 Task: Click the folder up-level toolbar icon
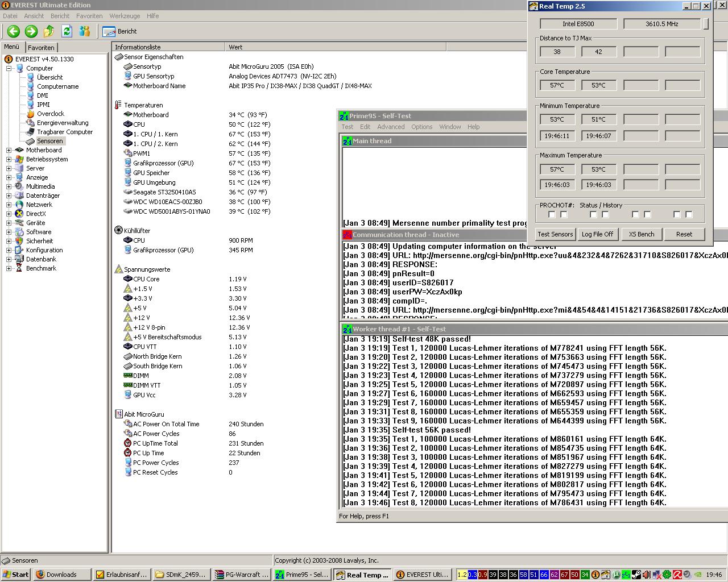point(49,31)
